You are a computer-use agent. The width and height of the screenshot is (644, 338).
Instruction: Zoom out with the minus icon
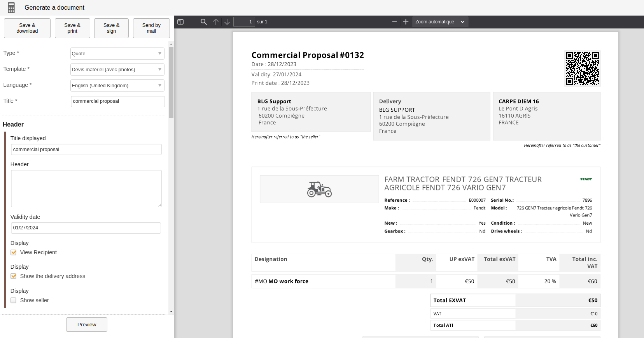coord(394,22)
